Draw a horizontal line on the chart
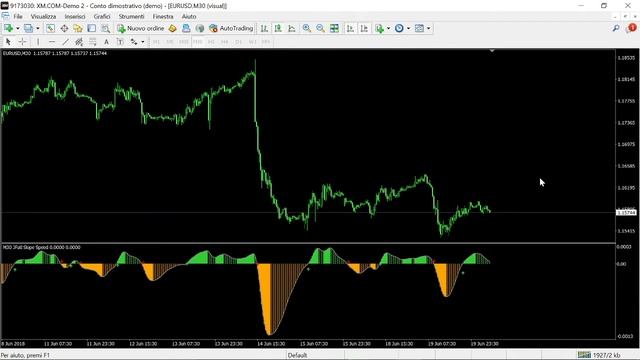Viewport: 640px width, 360px height. click(x=51, y=42)
